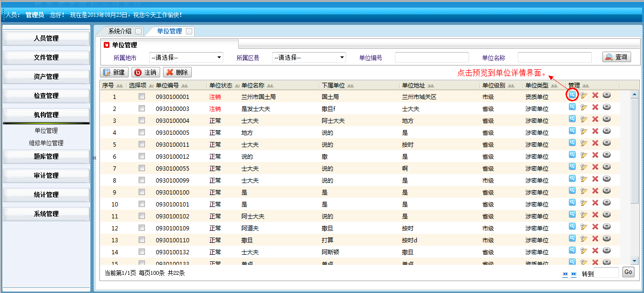Expand the 人员管理 sidebar section

click(46, 38)
